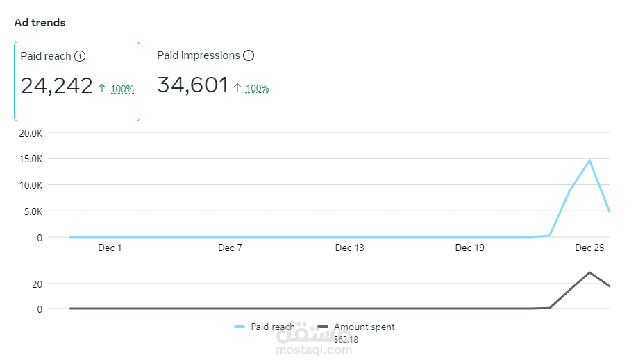The width and height of the screenshot is (629, 364).
Task: Click the Ad trends heading
Action: [40, 23]
